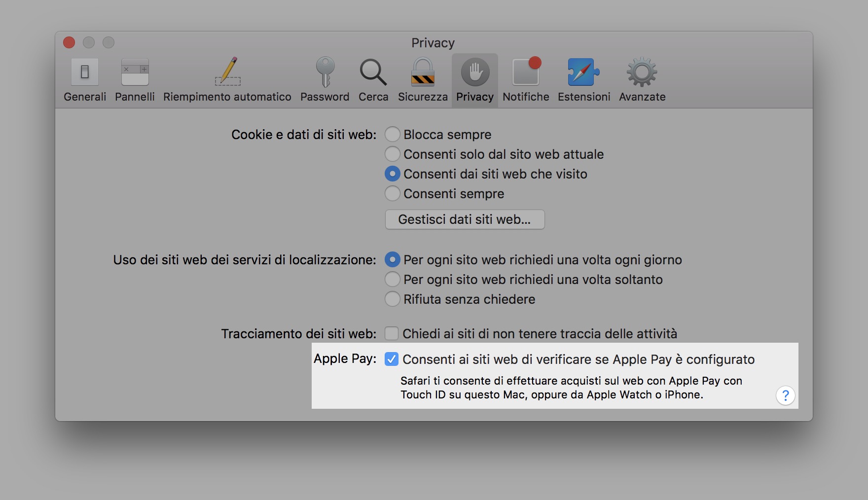Click the 'Tracciamento dei siti web:' label
This screenshot has height=500, width=868.
(298, 334)
